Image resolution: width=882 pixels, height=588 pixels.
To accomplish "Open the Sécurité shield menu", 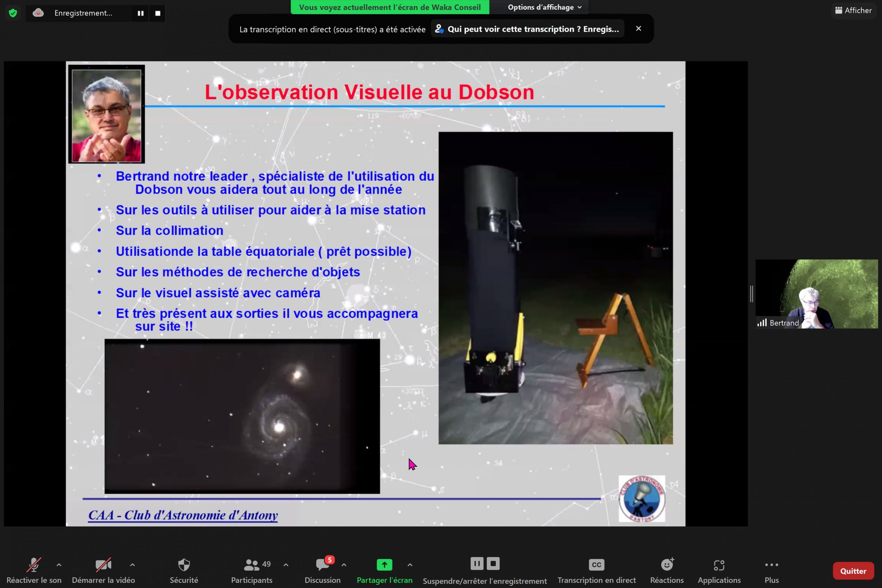I will pos(184,571).
